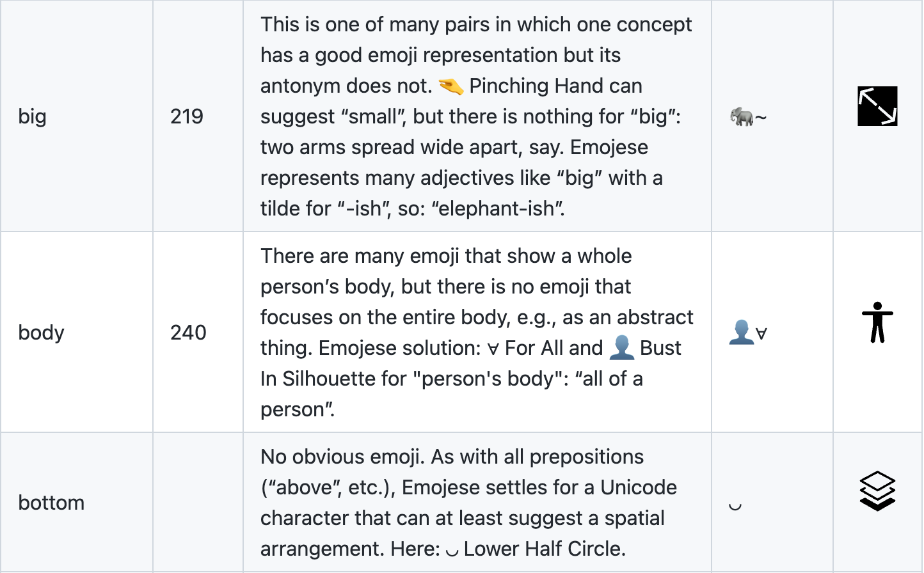Click the 'big' word cell
Screen dimensions: 924x573
[x=77, y=116]
